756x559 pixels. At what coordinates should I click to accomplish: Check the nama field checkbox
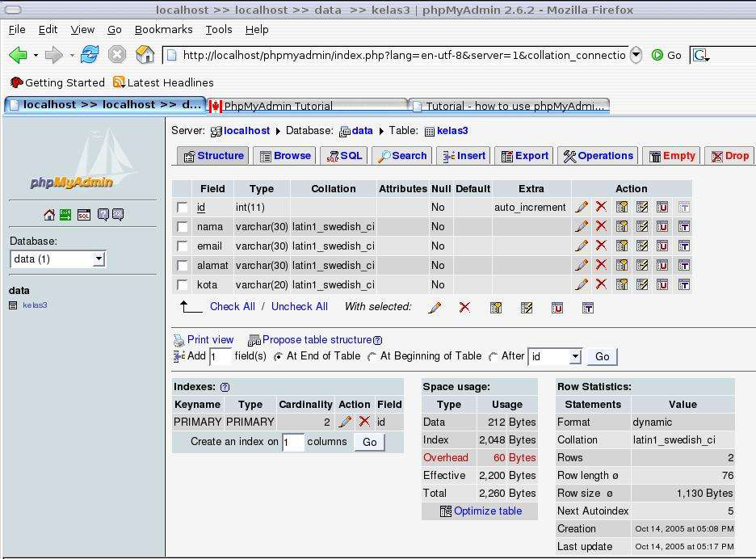pos(183,227)
